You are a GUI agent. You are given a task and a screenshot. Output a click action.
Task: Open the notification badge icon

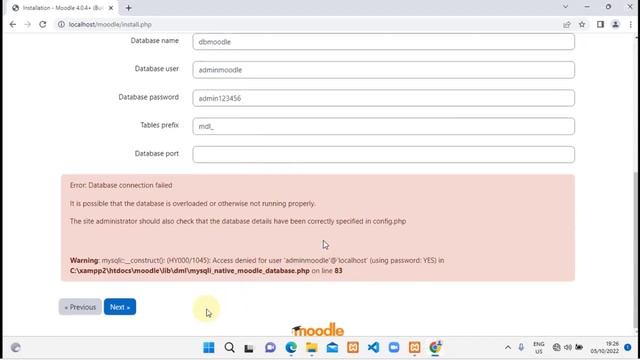tap(628, 347)
